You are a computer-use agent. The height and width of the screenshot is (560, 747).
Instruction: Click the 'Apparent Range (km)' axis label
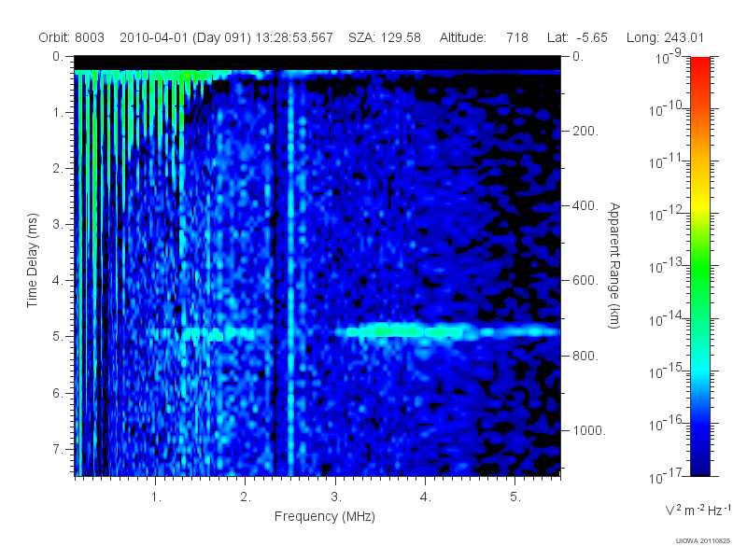[x=614, y=265]
